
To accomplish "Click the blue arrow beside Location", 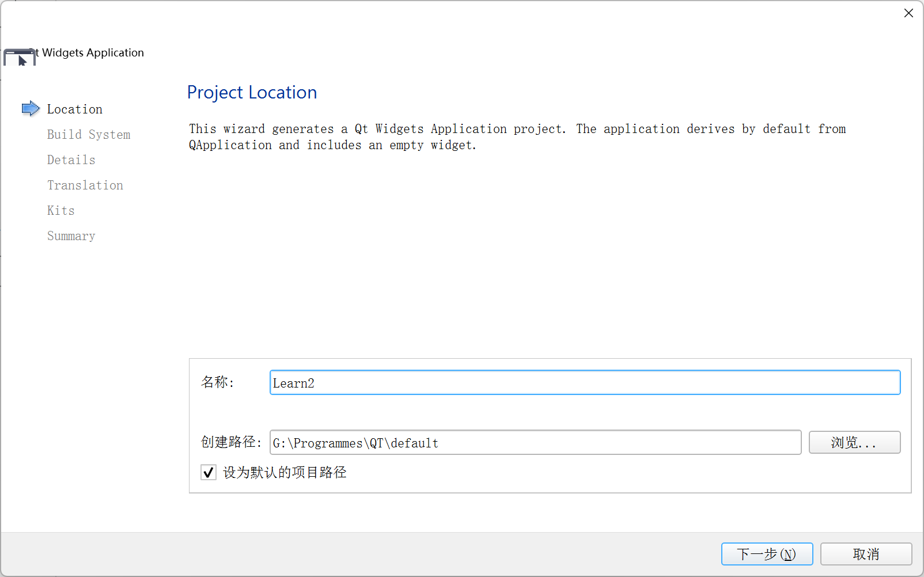I will point(31,108).
